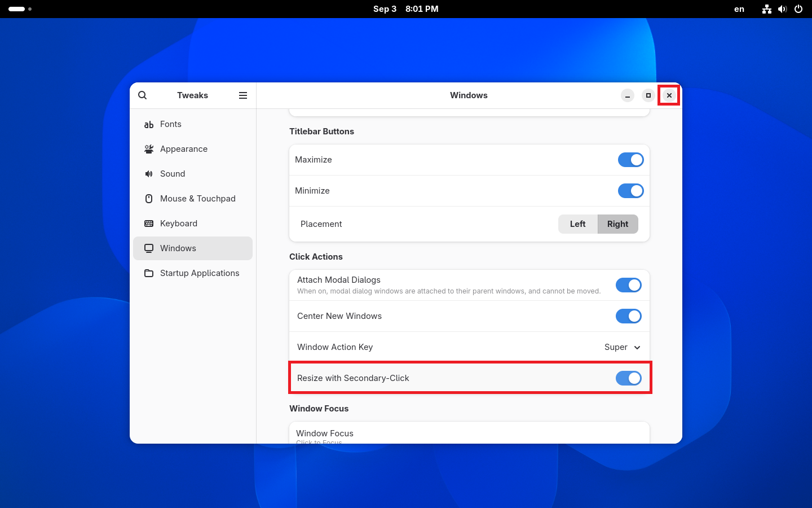The image size is (812, 508).
Task: Toggle the Minimize titlebar button switch
Action: point(630,191)
